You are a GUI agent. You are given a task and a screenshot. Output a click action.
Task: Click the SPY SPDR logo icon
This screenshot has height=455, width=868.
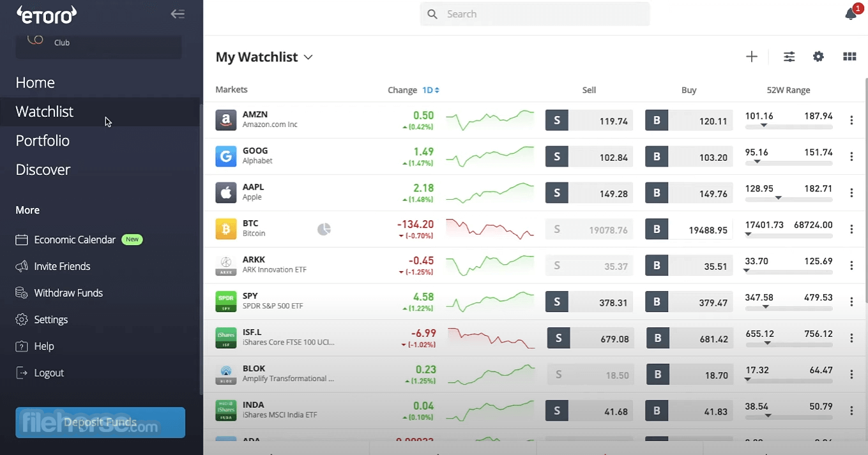tap(226, 302)
